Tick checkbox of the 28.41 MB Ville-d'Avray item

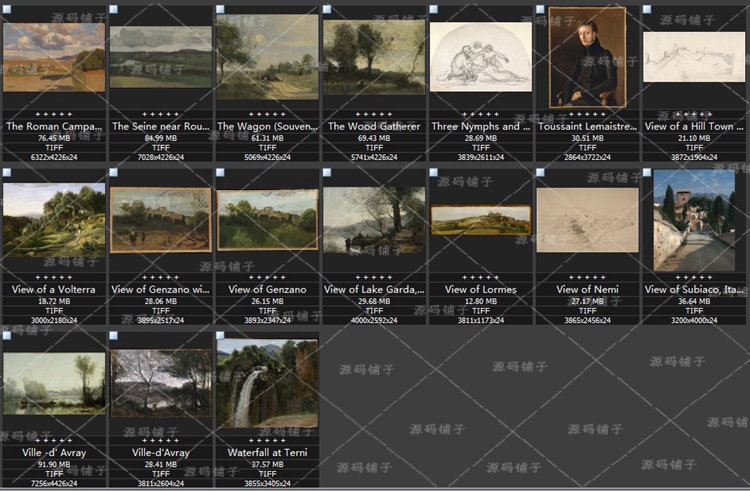(x=113, y=336)
